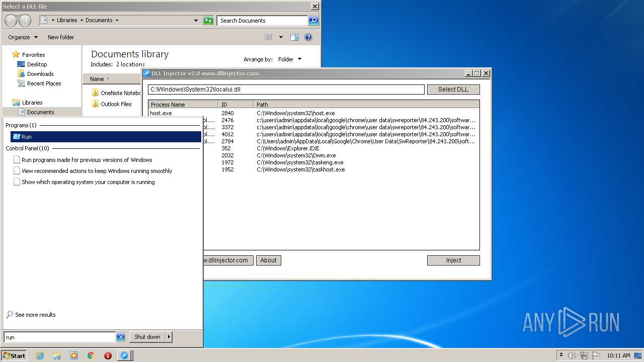
Task: Click the Shut down button
Action: coord(147,337)
